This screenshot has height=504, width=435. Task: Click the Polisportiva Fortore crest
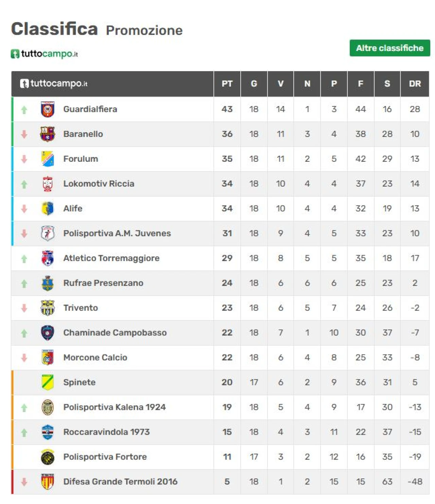click(x=48, y=457)
